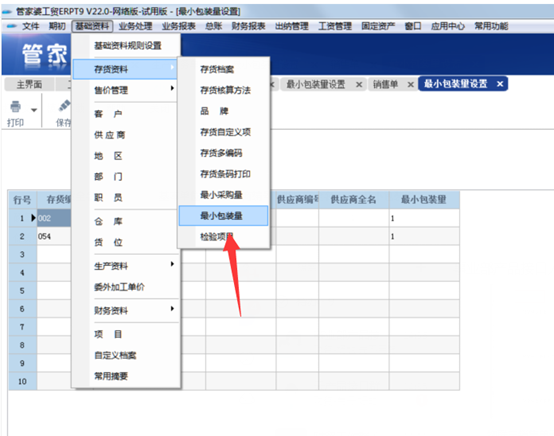The image size is (554, 436).
Task: Select 仓库 menu entry
Action: [126, 222]
